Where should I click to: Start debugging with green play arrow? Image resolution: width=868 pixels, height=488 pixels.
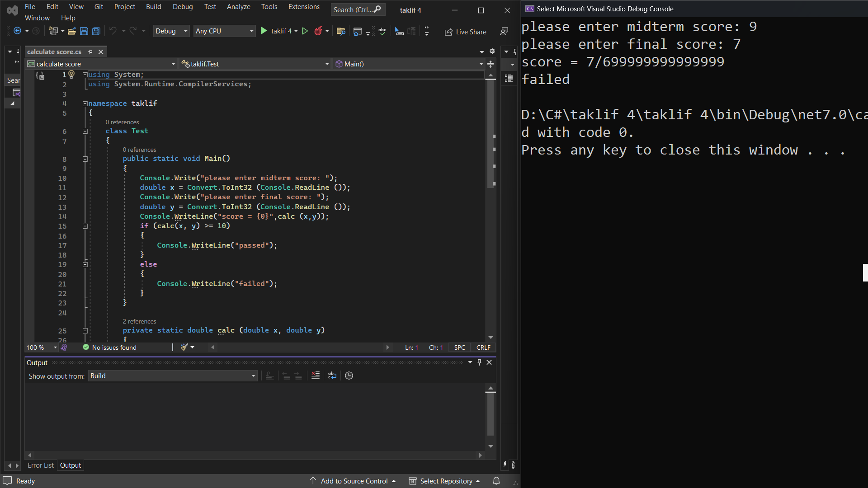[x=264, y=31]
